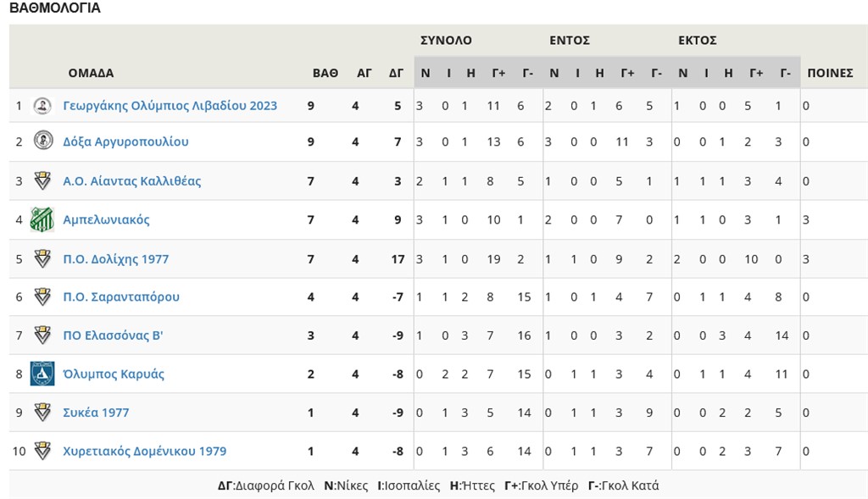Click the ΠΟ Ελασσόνας Β' crest icon
This screenshot has height=499, width=868.
(42, 335)
